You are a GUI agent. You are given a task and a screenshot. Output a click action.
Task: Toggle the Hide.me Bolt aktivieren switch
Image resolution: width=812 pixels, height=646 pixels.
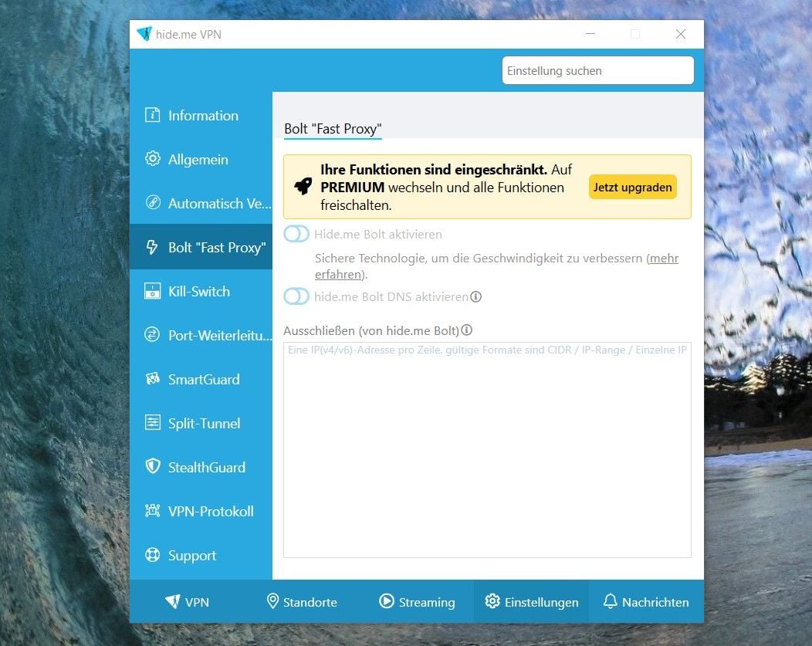click(296, 234)
